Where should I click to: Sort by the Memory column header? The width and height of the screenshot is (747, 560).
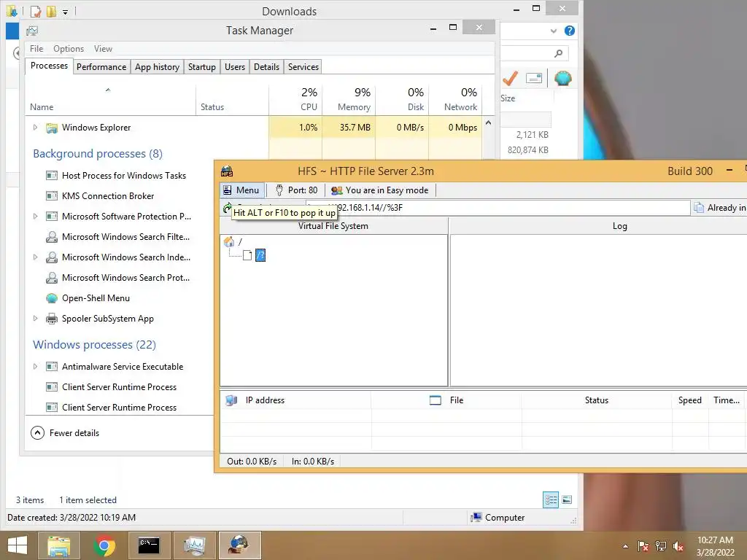(x=349, y=99)
